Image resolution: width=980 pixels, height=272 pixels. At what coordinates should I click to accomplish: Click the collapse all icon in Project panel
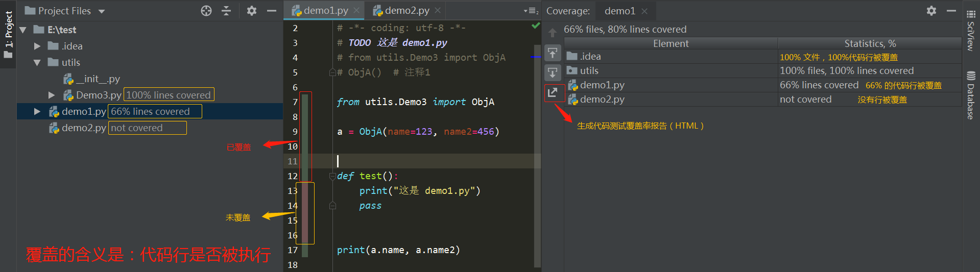tap(226, 11)
